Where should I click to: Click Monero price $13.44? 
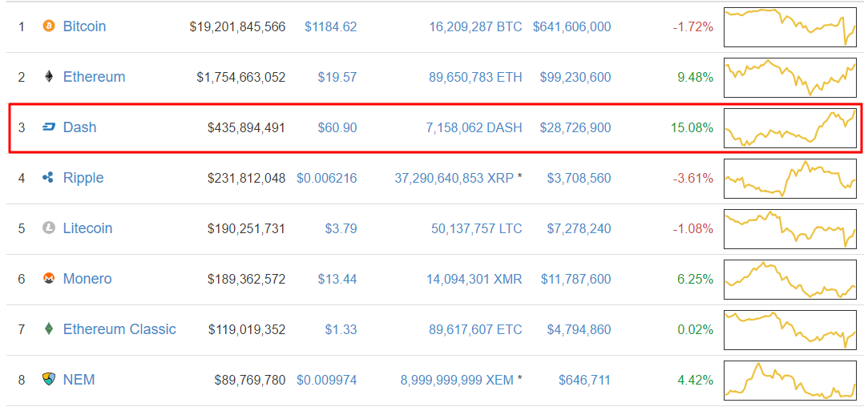click(337, 279)
